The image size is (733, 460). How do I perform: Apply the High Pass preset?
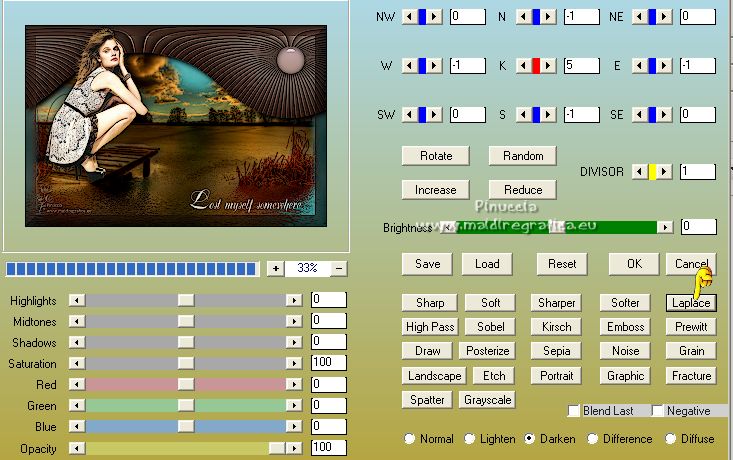[430, 327]
